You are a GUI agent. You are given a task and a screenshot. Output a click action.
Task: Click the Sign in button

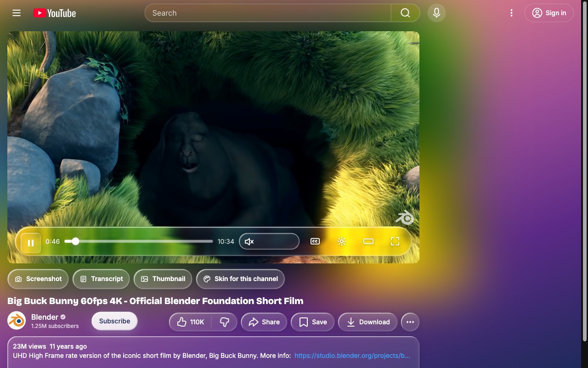click(x=549, y=13)
